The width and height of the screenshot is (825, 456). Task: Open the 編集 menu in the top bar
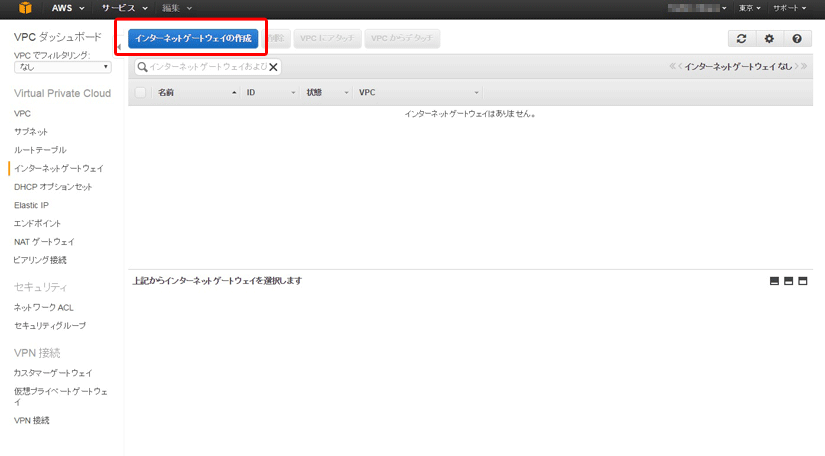(x=177, y=8)
